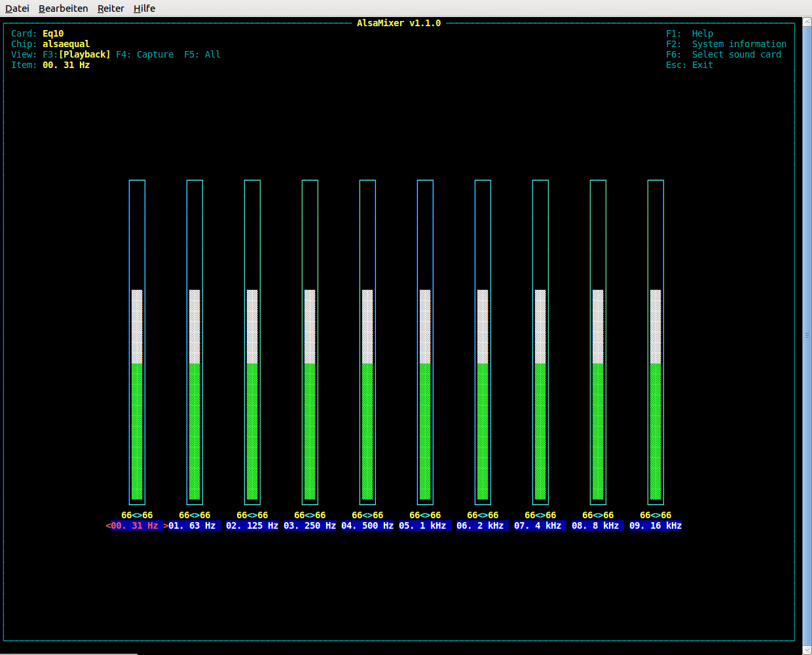Switch to the F4 Capture view
The height and width of the screenshot is (655, 812).
tap(145, 54)
